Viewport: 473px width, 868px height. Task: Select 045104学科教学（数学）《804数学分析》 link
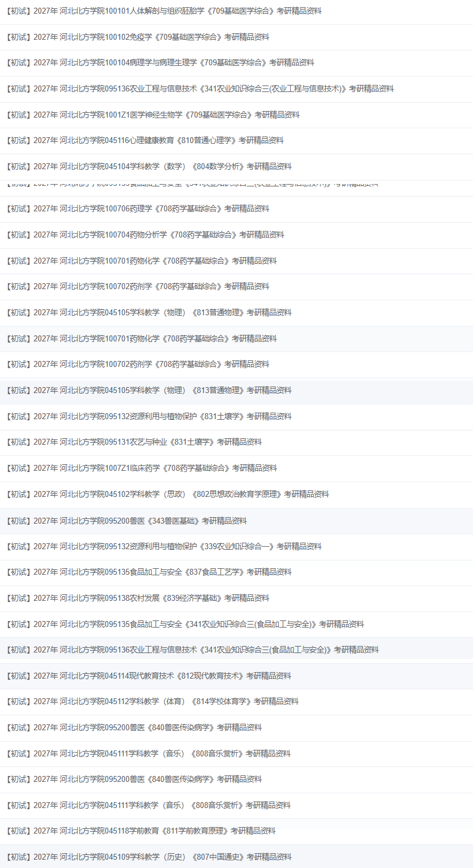(149, 166)
